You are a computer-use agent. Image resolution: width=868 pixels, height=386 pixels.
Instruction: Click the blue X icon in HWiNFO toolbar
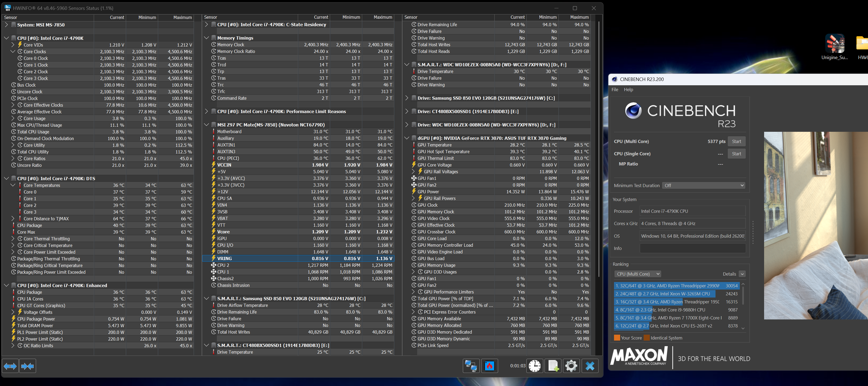[x=590, y=366]
